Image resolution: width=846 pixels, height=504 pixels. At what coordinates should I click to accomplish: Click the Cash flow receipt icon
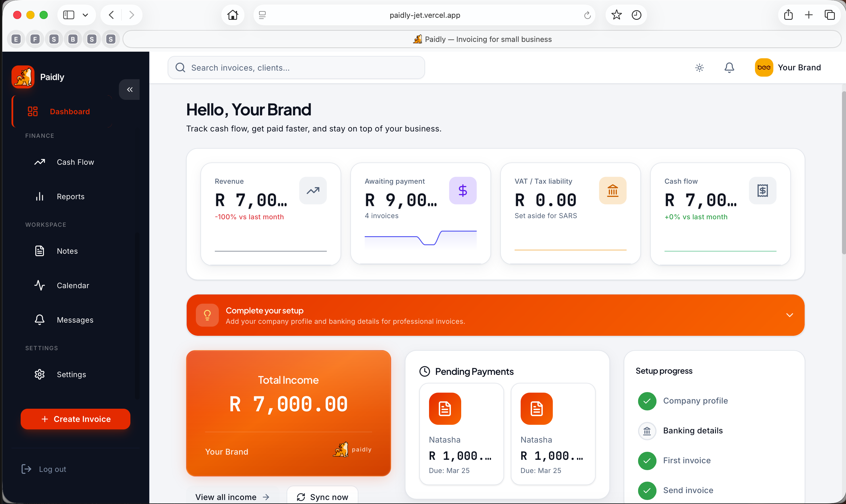[762, 191]
